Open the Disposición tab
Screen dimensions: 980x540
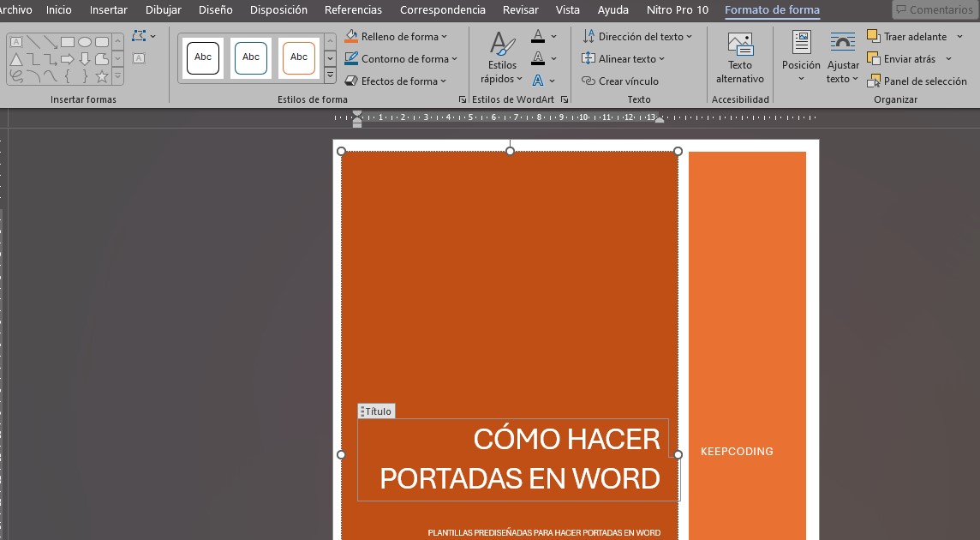tap(278, 10)
